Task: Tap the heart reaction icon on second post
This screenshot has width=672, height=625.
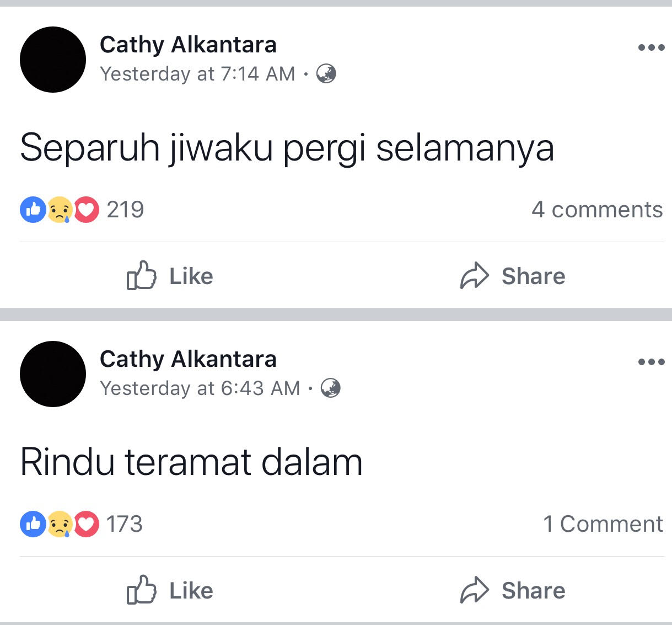Action: tap(87, 524)
